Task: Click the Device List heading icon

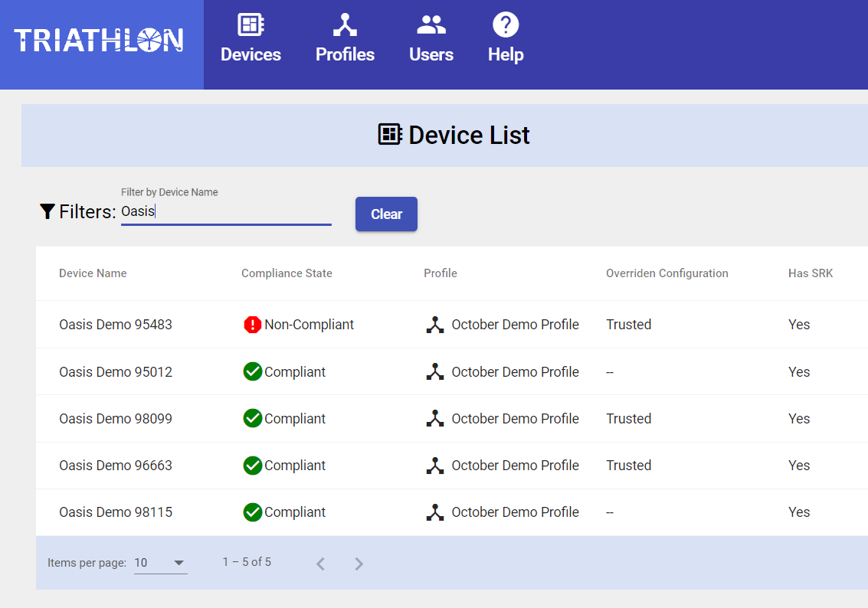Action: (390, 135)
